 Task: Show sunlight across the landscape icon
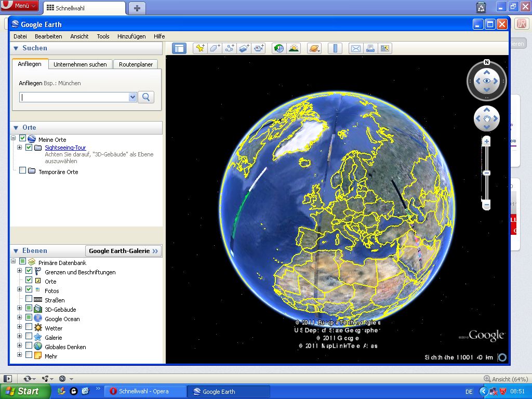tap(294, 48)
